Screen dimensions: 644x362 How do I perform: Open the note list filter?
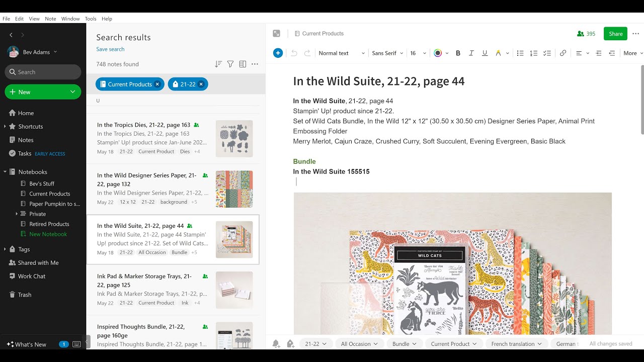[230, 64]
